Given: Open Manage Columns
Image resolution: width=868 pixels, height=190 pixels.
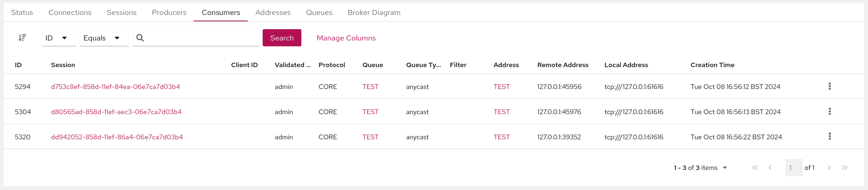Looking at the screenshot, I should pos(346,38).
